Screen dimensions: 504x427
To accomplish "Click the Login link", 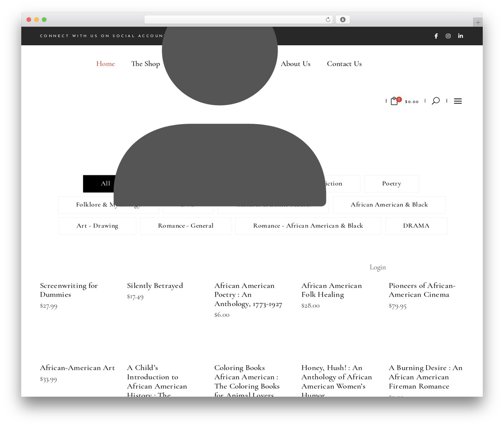I will pyautogui.click(x=378, y=267).
